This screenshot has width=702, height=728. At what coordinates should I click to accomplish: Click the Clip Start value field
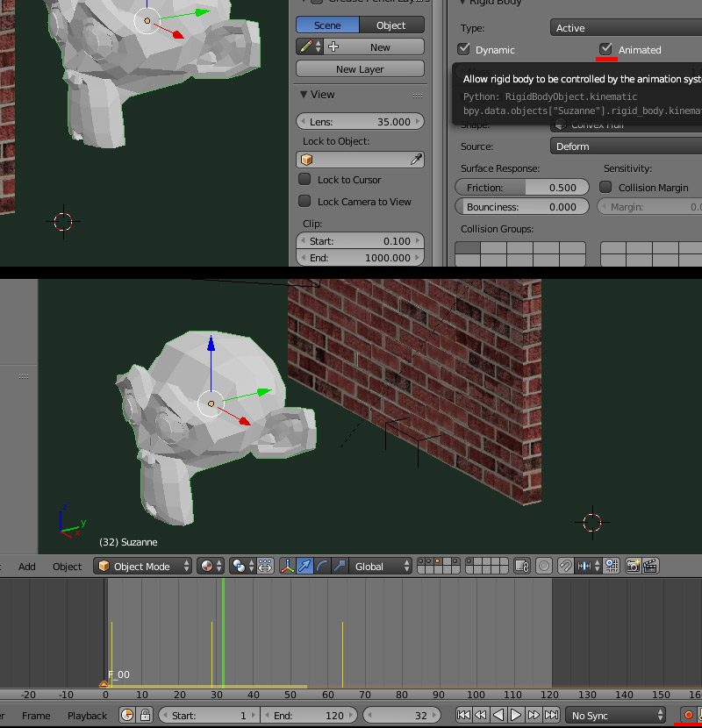pyautogui.click(x=360, y=241)
